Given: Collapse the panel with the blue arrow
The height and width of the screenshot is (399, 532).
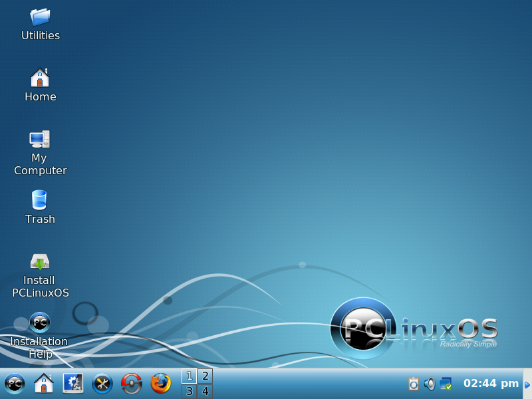Looking at the screenshot, I should pos(527,384).
